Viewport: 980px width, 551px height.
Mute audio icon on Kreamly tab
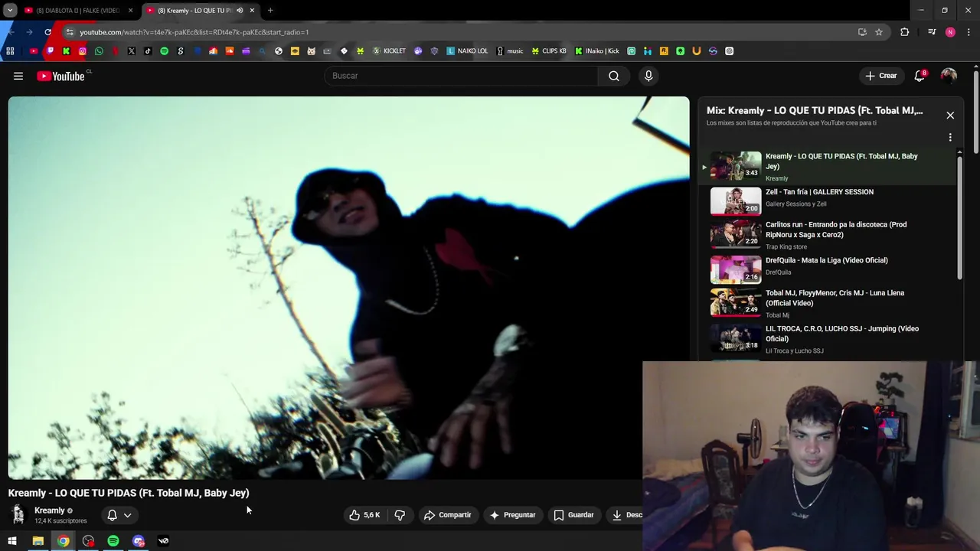pyautogui.click(x=240, y=11)
